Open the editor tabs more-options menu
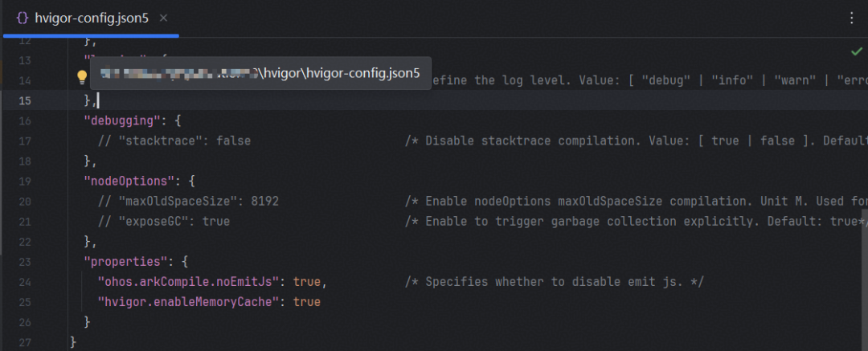Image resolution: width=868 pixels, height=351 pixels. [x=851, y=18]
